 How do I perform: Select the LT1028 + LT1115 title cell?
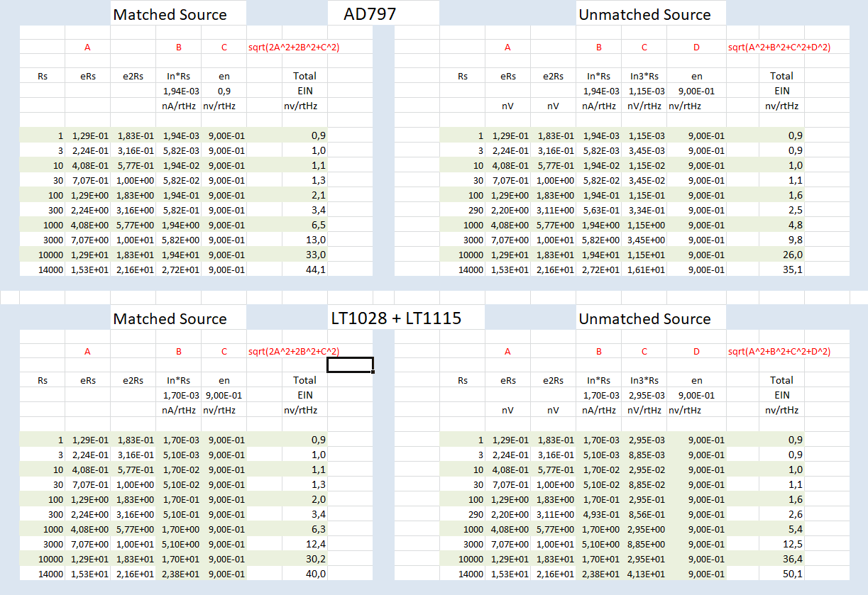[x=396, y=318]
